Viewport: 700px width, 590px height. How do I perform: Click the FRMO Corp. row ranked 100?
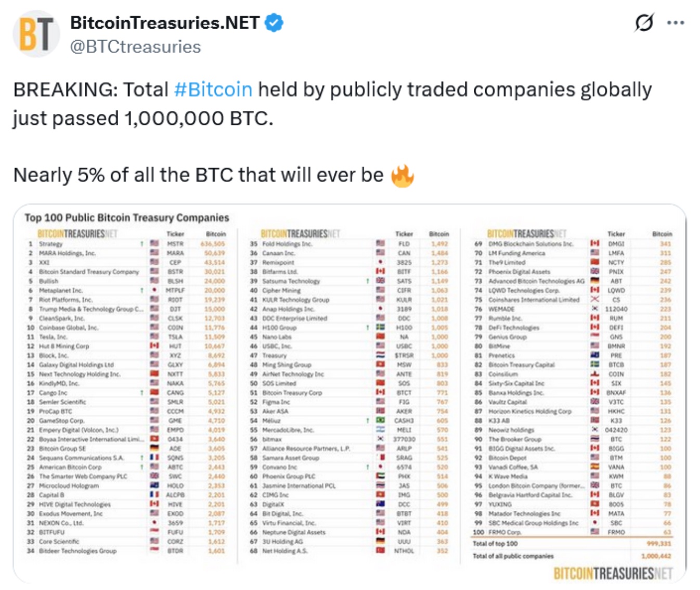pos(572,532)
